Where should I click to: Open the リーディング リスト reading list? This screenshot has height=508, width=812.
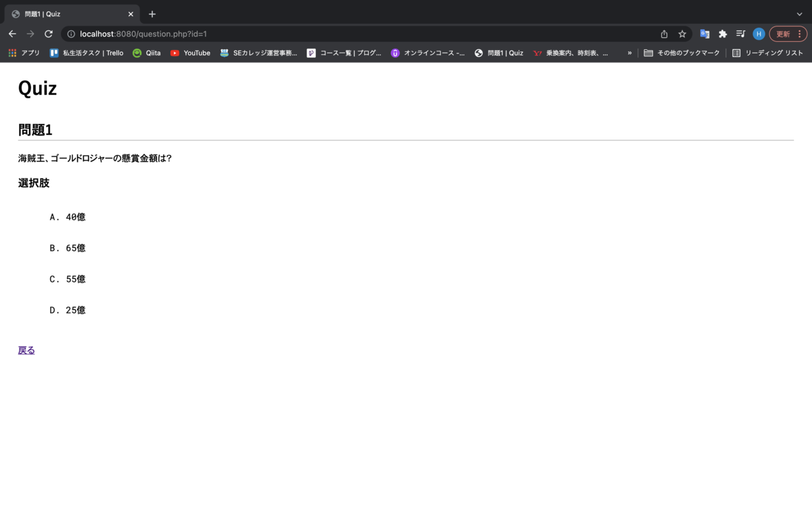[x=767, y=53]
